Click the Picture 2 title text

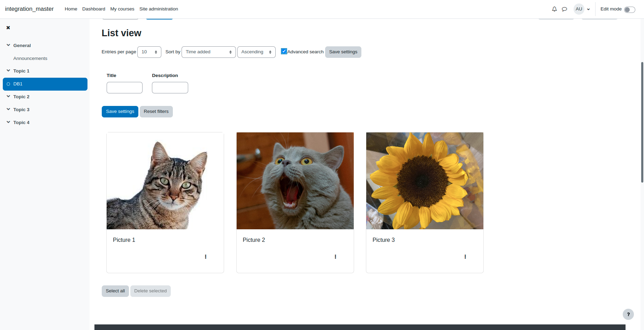click(254, 240)
